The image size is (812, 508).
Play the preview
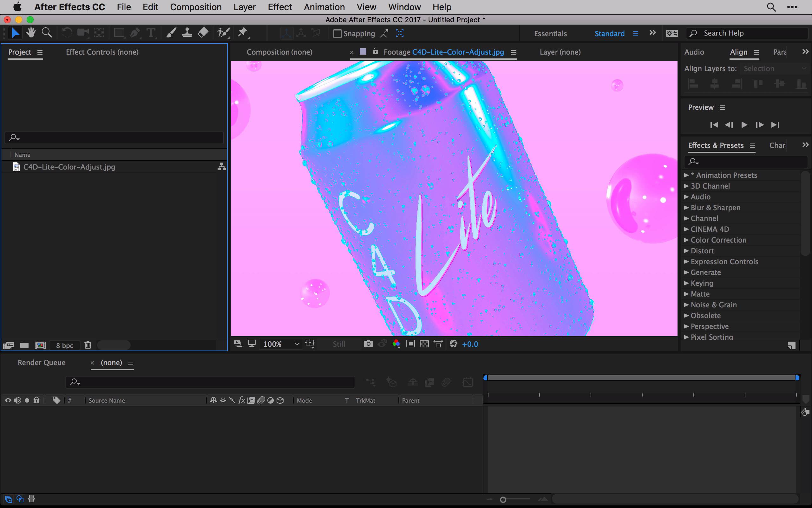744,125
